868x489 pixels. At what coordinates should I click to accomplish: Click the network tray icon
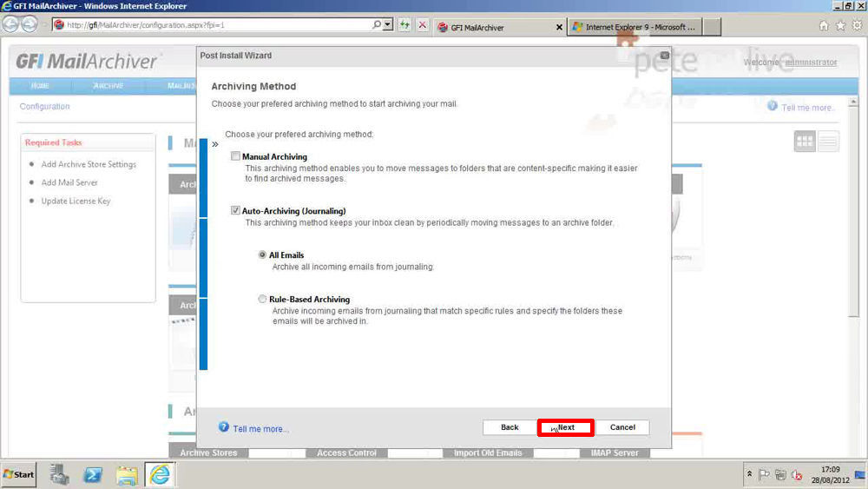(x=780, y=474)
